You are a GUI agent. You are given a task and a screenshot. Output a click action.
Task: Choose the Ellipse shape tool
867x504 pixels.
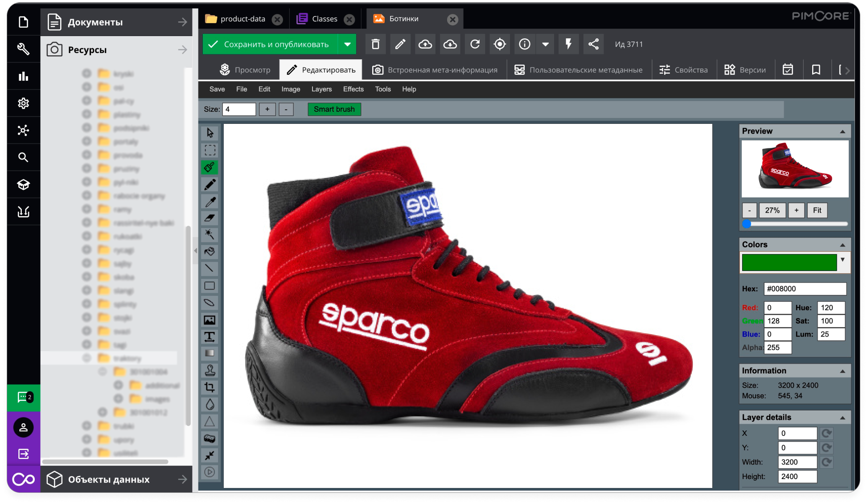click(210, 303)
